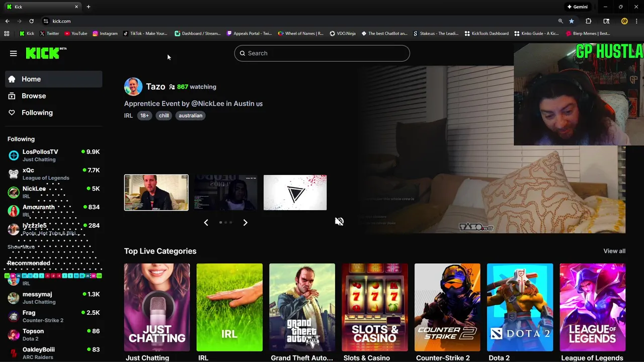Open the Tazo channel name link

click(x=155, y=86)
